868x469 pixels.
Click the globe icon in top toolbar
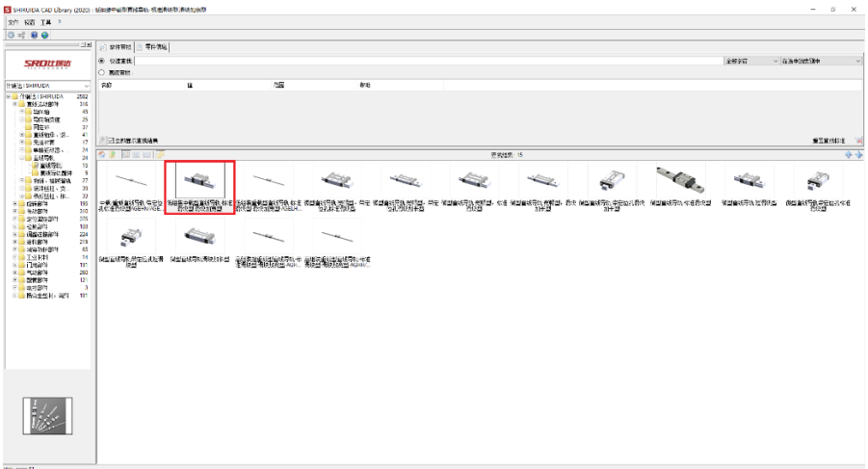pos(44,34)
